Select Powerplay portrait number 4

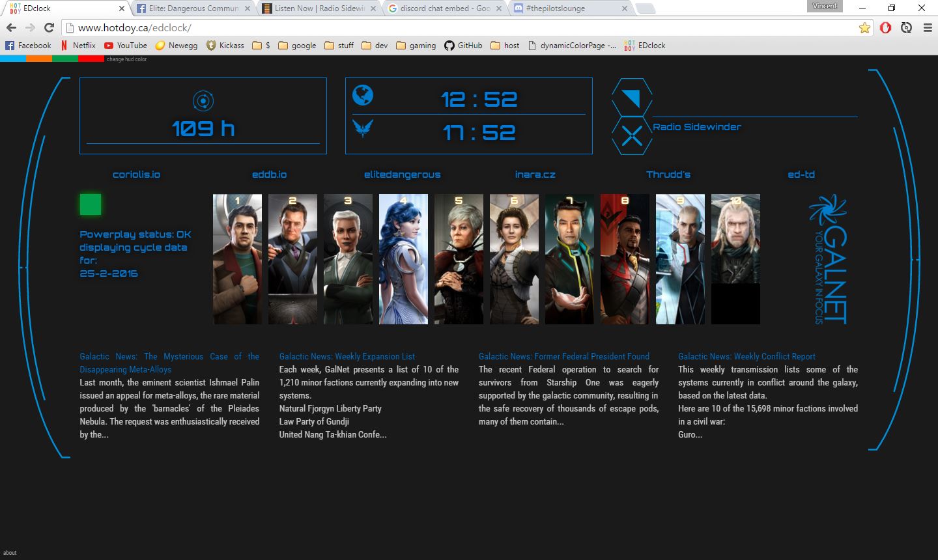point(403,259)
